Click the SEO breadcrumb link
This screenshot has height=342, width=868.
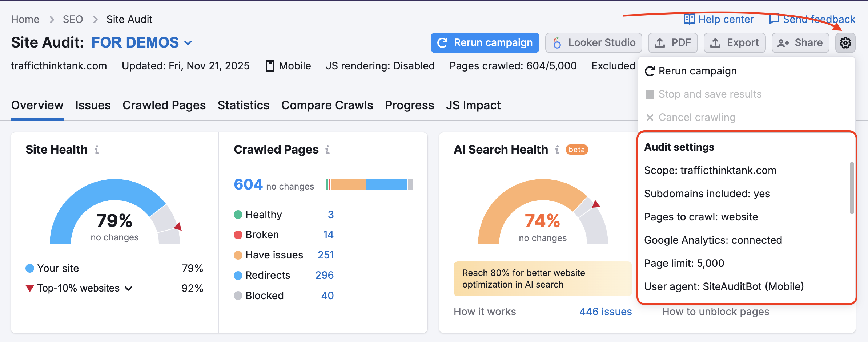pyautogui.click(x=73, y=19)
